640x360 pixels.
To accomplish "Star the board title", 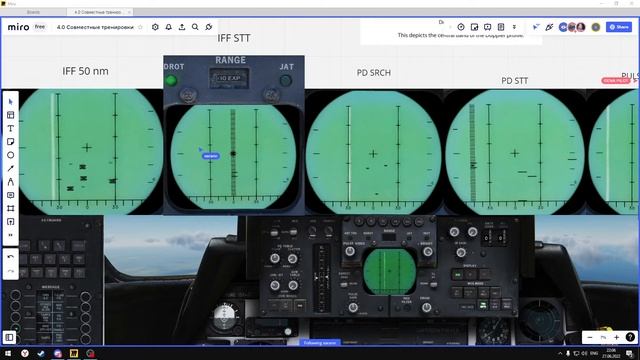I will click(140, 27).
